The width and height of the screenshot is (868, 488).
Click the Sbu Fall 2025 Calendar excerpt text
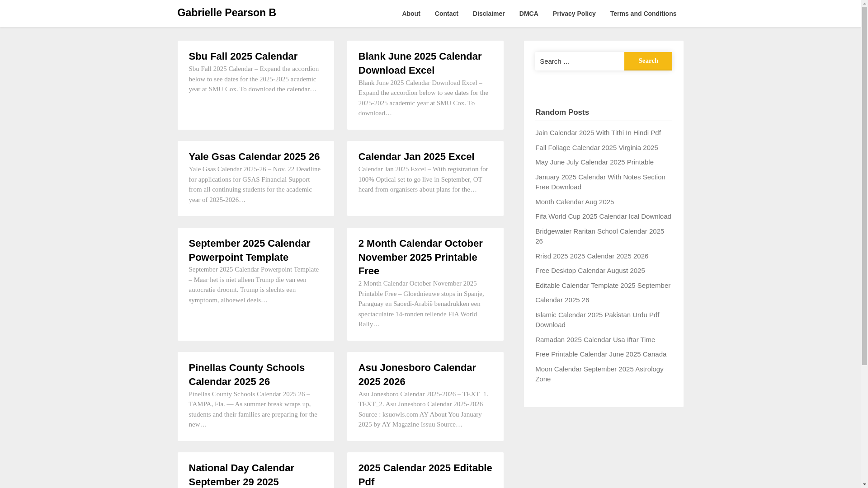point(254,79)
